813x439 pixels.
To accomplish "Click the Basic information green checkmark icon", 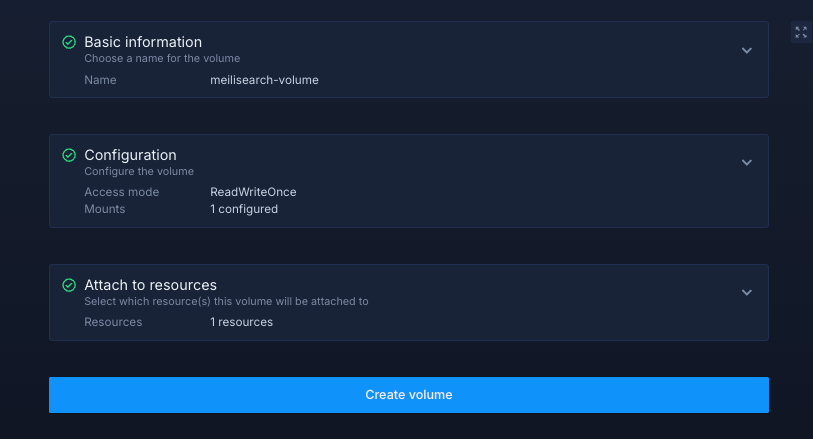I will [x=69, y=43].
